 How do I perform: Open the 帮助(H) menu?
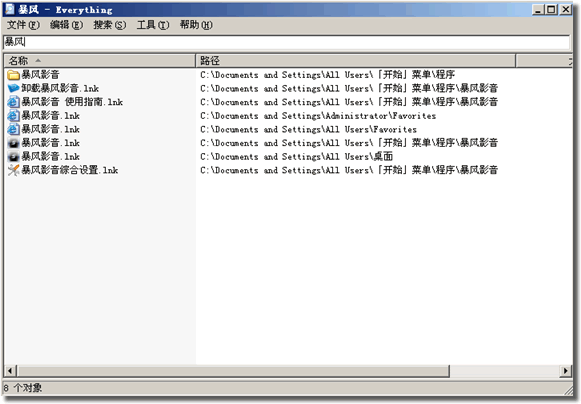pyautogui.click(x=196, y=25)
